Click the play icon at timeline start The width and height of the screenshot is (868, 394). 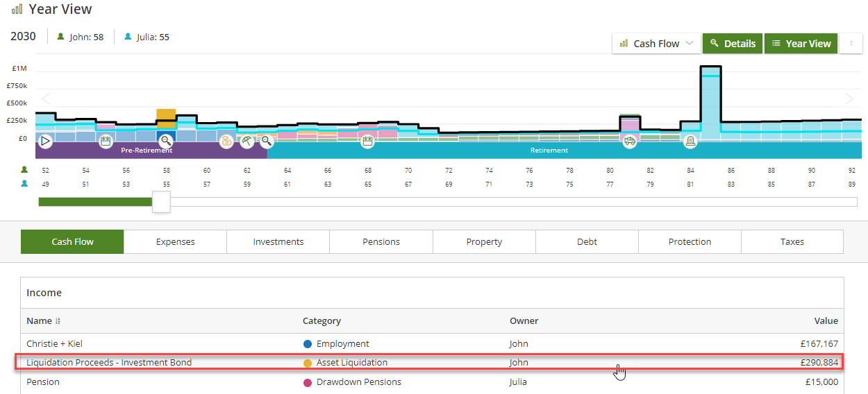[x=45, y=142]
